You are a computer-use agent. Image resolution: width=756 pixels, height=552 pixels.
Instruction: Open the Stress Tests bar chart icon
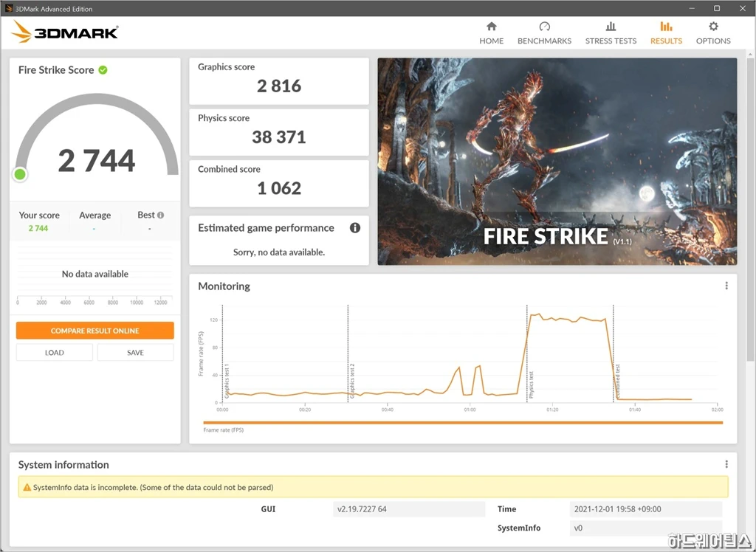[611, 27]
